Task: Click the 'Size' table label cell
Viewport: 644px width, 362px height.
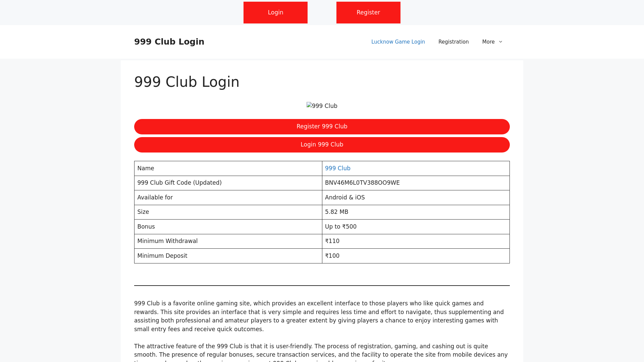Action: [228, 212]
